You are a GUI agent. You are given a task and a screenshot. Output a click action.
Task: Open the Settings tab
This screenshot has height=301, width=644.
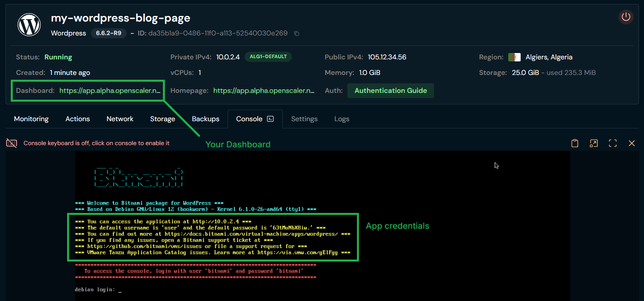pos(304,119)
